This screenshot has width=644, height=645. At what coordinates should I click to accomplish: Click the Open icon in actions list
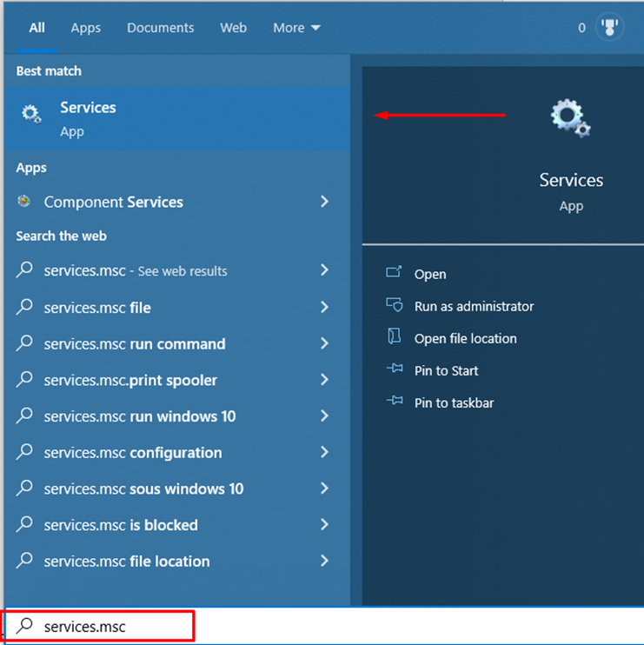coord(394,273)
